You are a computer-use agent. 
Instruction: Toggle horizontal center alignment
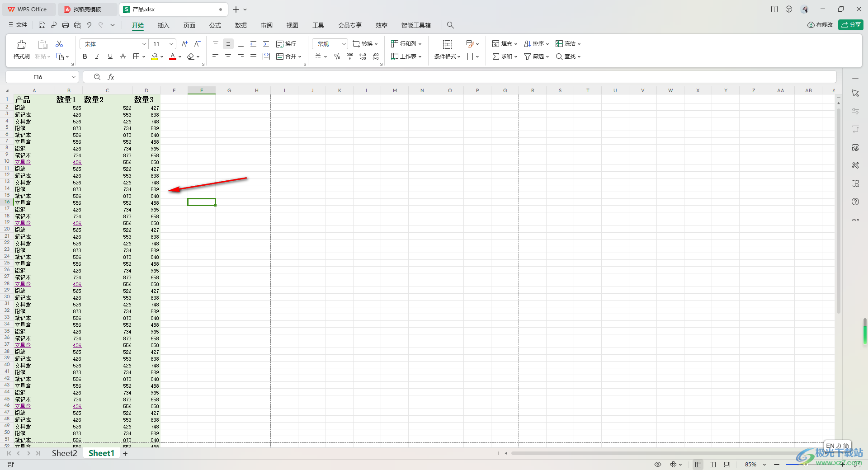[228, 56]
